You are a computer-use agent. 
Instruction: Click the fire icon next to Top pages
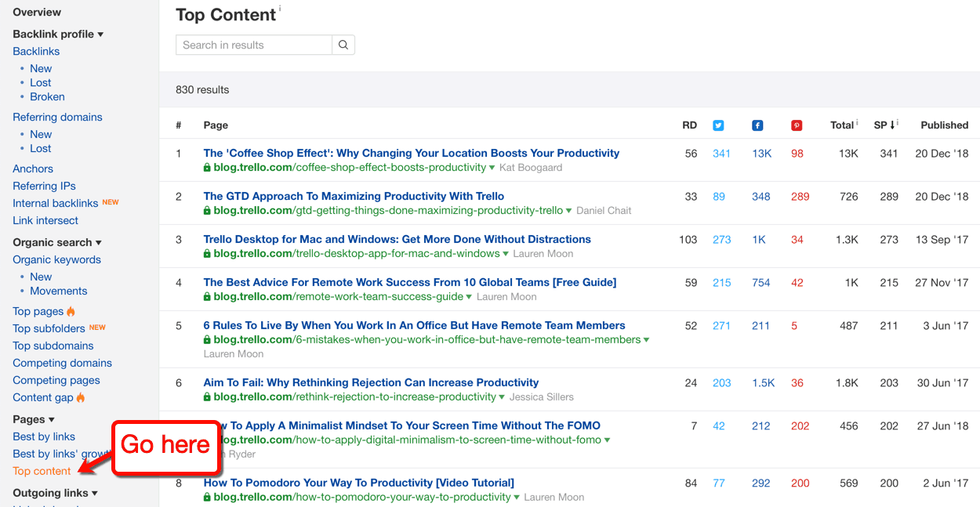click(x=73, y=311)
